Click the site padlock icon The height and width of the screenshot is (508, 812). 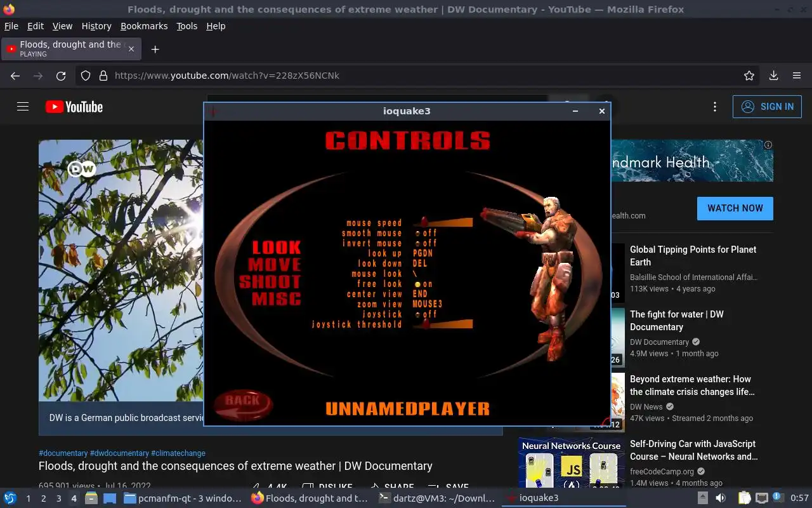pos(103,76)
